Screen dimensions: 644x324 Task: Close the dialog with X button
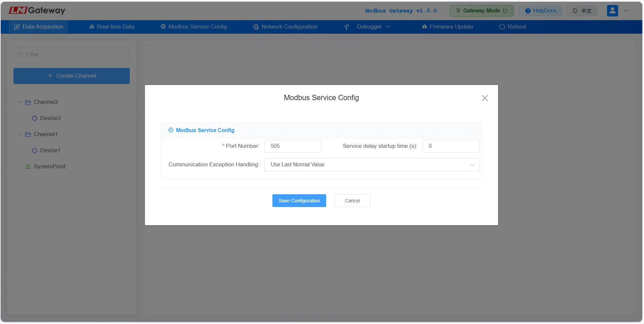pyautogui.click(x=485, y=98)
